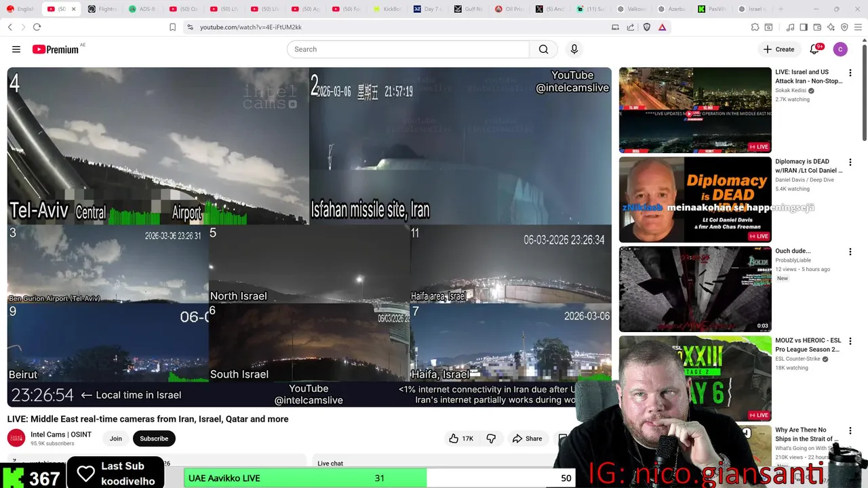
Task: Focus the YouTube search field
Action: click(x=408, y=49)
